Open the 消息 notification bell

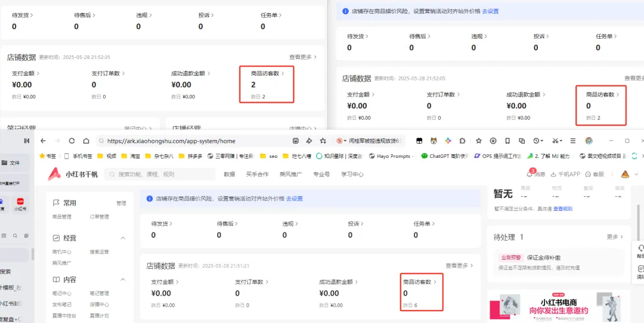(530, 174)
